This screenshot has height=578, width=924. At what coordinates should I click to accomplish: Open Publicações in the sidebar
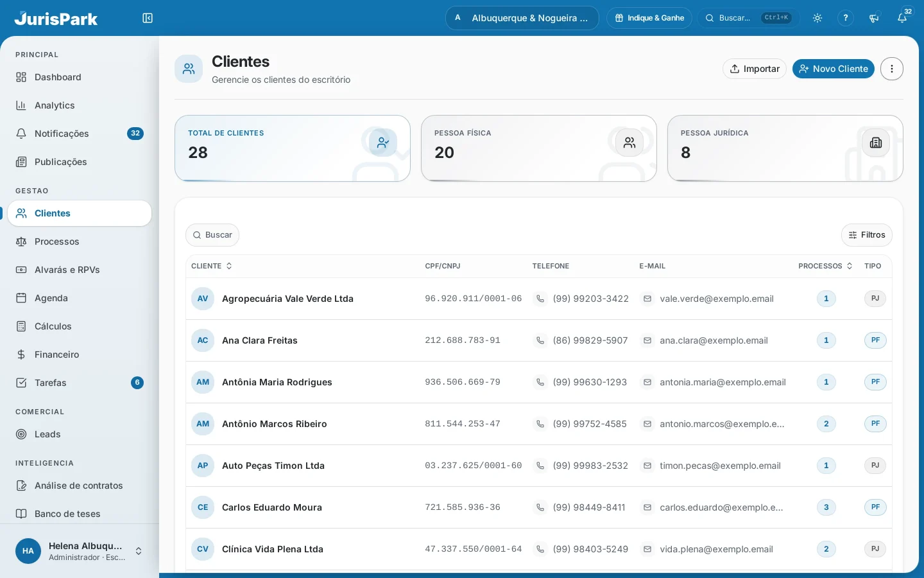click(x=80, y=162)
